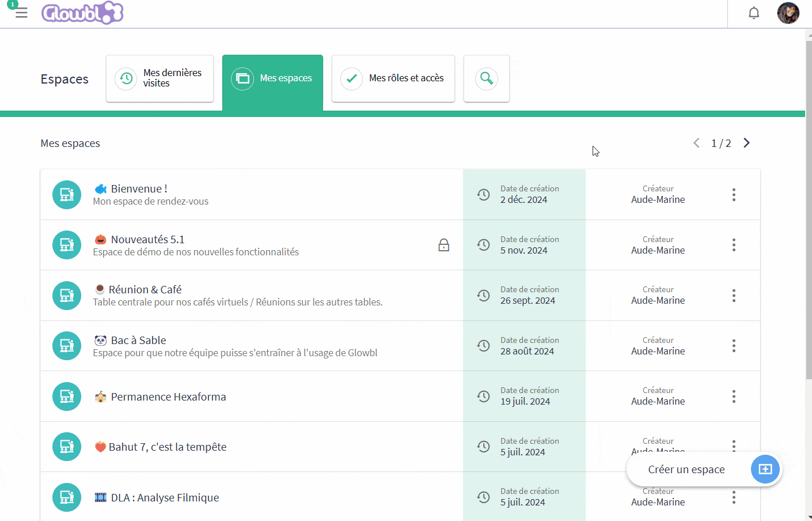
Task: Click the 2 déc. 2024 creation date
Action: 523,199
